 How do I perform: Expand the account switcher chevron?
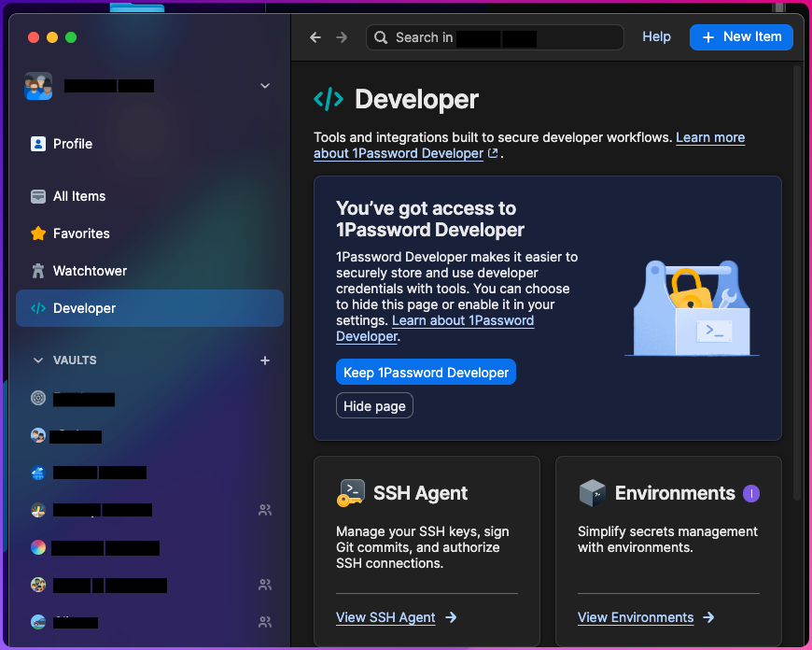[x=265, y=86]
